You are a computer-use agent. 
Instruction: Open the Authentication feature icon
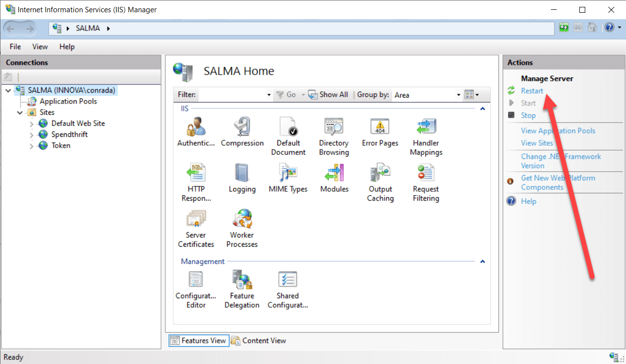point(196,129)
